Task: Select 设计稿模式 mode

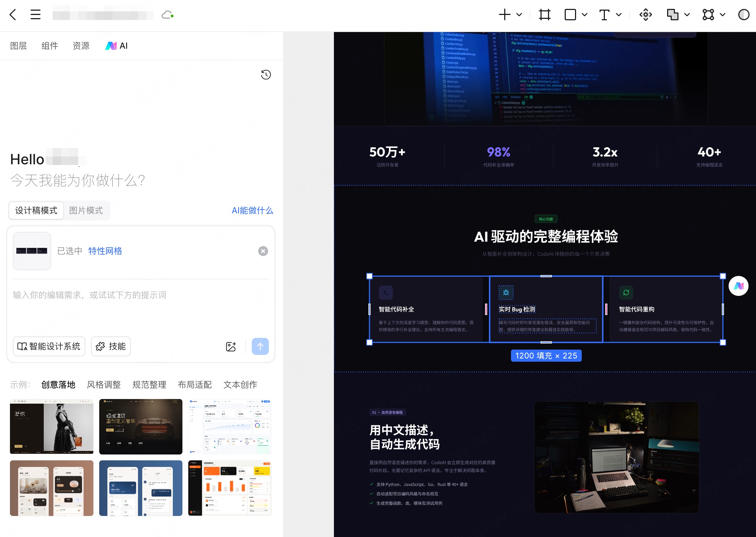Action: point(36,211)
